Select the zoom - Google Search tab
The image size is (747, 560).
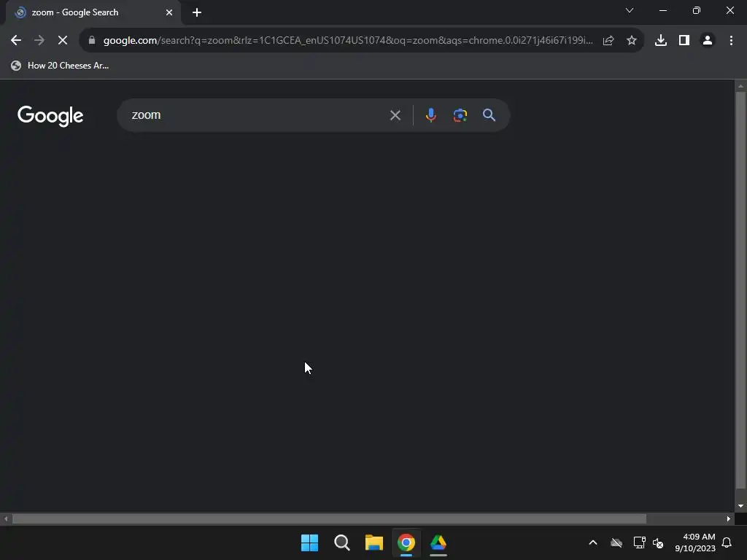pos(93,12)
